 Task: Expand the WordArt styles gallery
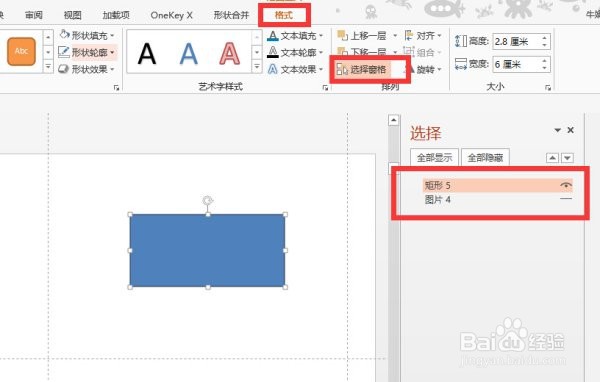pyautogui.click(x=257, y=67)
